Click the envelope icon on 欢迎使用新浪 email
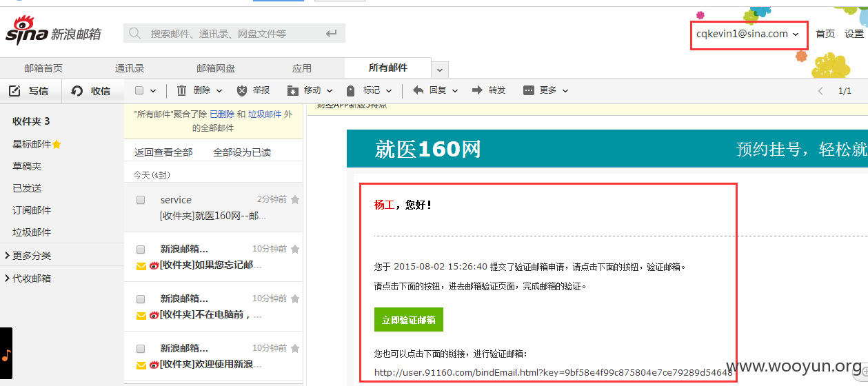Screen dimensions: 868x386 click(x=141, y=365)
